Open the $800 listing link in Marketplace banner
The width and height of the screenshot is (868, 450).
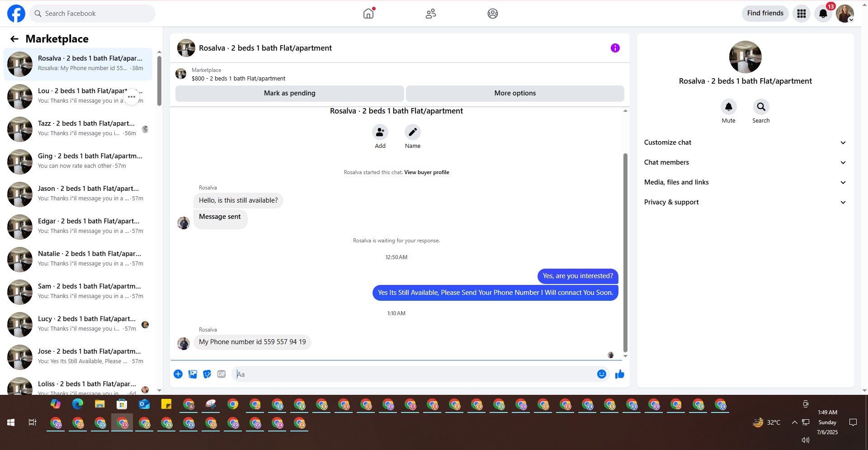click(238, 79)
